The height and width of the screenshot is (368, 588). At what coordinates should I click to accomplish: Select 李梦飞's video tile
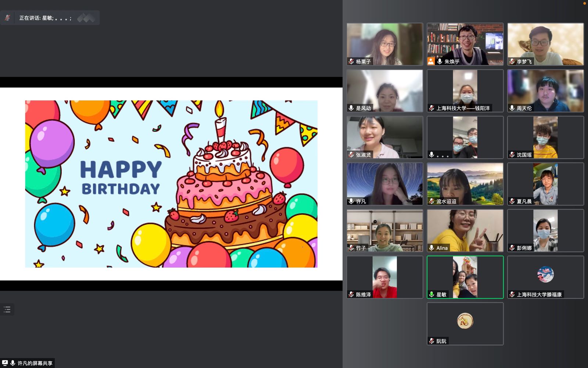point(545,44)
